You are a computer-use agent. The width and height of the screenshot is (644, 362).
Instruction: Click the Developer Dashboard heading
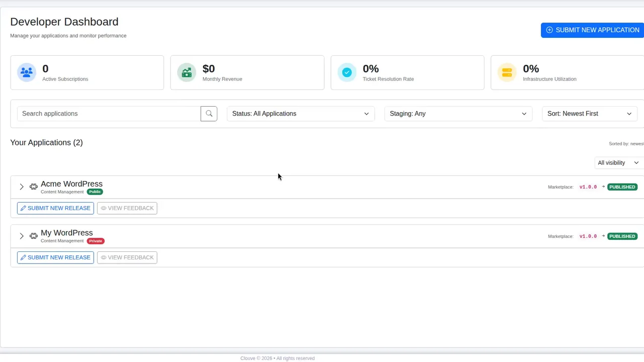(x=64, y=22)
